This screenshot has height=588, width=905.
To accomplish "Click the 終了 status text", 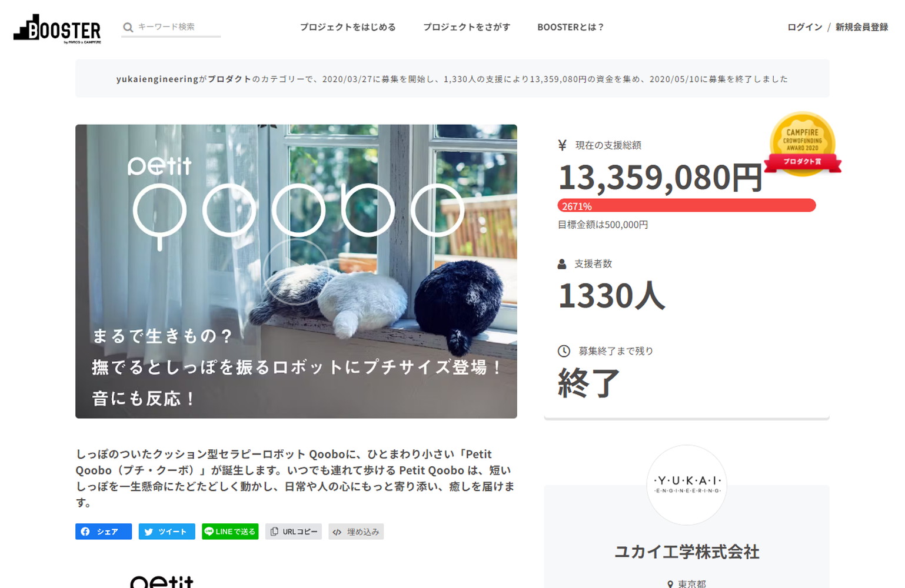I will pyautogui.click(x=589, y=383).
